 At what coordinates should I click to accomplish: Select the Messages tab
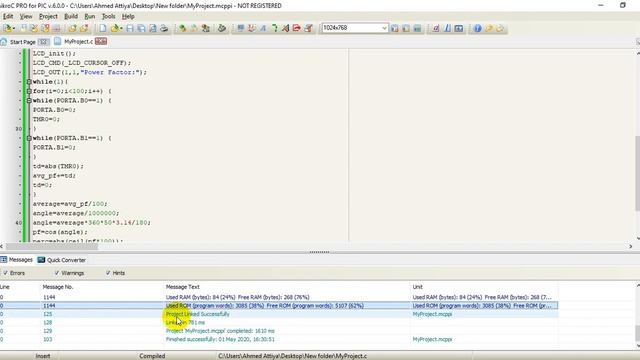[17, 260]
